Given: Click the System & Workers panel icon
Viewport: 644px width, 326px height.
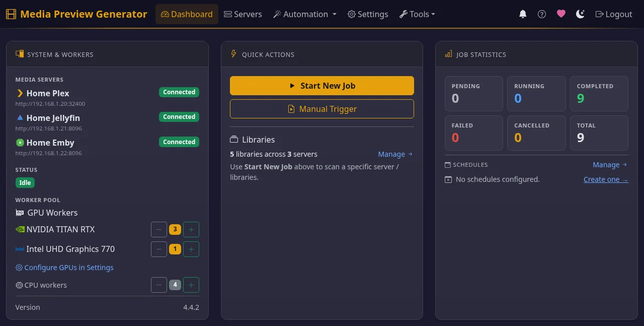Looking at the screenshot, I should pos(20,54).
